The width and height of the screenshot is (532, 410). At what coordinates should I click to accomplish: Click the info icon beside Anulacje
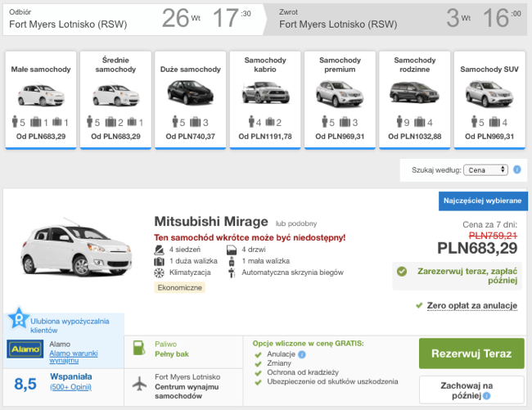point(302,354)
